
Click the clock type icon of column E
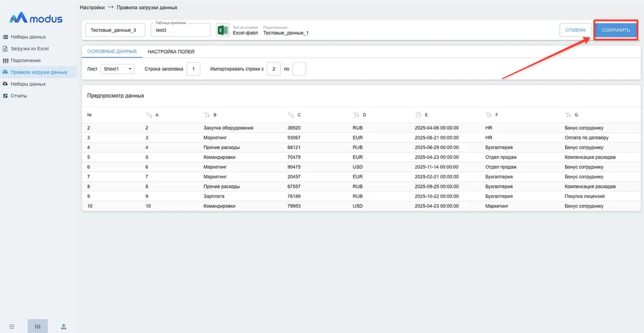[418, 115]
